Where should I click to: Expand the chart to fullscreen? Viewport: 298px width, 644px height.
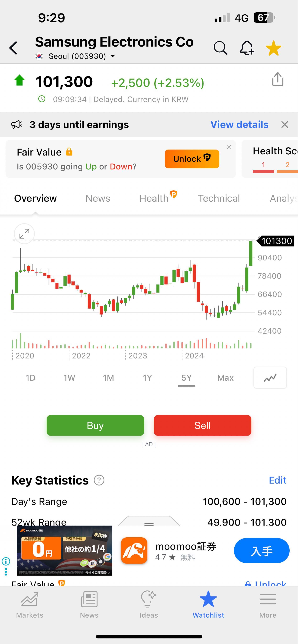(x=24, y=234)
